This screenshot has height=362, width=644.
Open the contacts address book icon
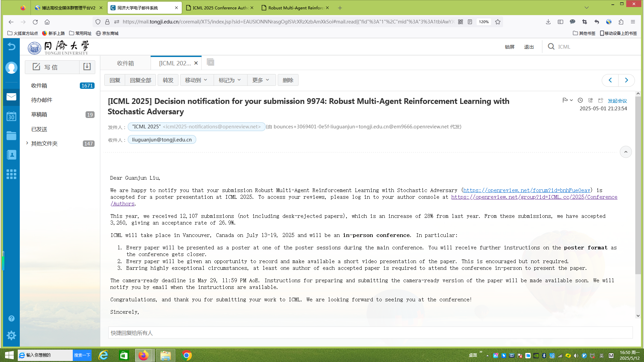coord(11,155)
